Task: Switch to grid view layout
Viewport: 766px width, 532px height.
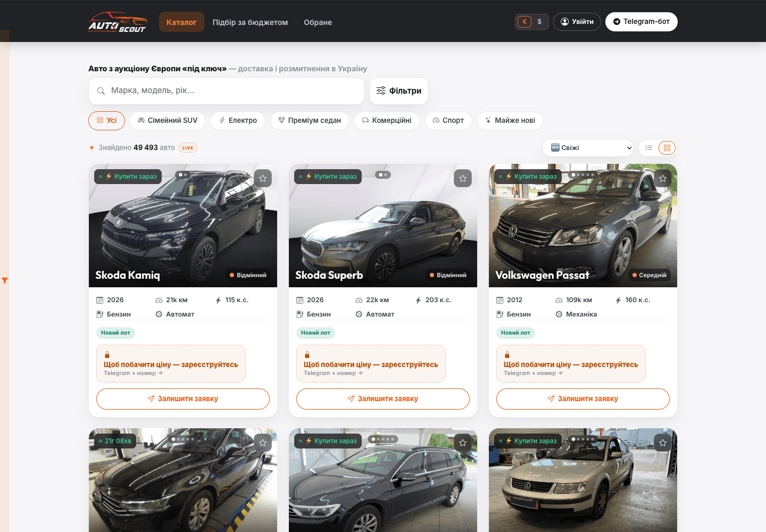Action: click(667, 148)
